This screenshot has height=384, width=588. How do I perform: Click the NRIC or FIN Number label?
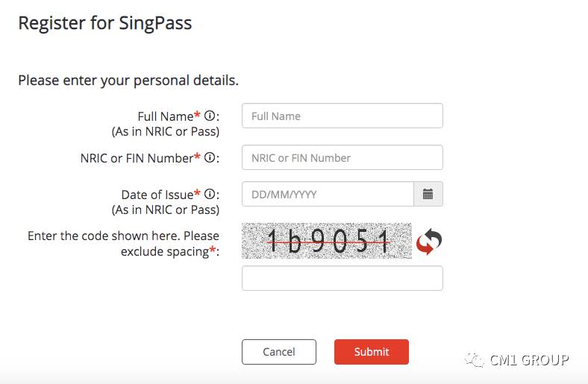(x=137, y=158)
